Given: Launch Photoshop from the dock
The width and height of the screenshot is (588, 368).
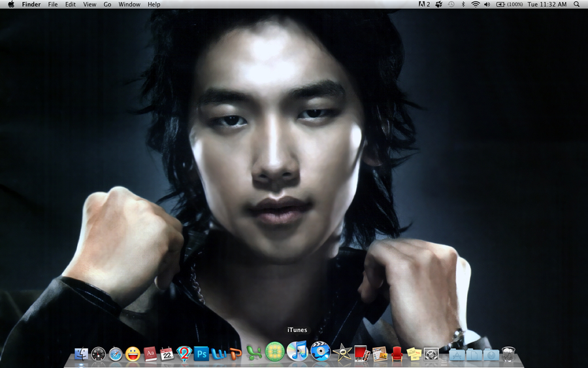Looking at the screenshot, I should coord(201,354).
